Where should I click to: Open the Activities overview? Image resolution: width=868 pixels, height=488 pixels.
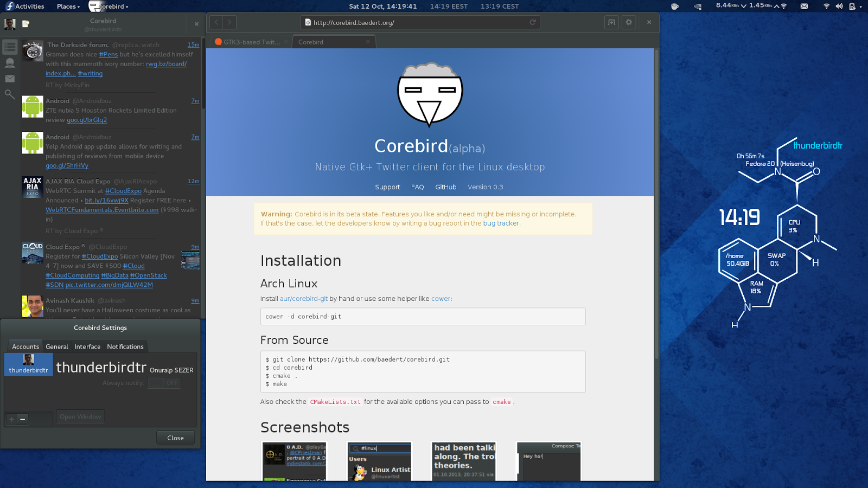(x=25, y=7)
